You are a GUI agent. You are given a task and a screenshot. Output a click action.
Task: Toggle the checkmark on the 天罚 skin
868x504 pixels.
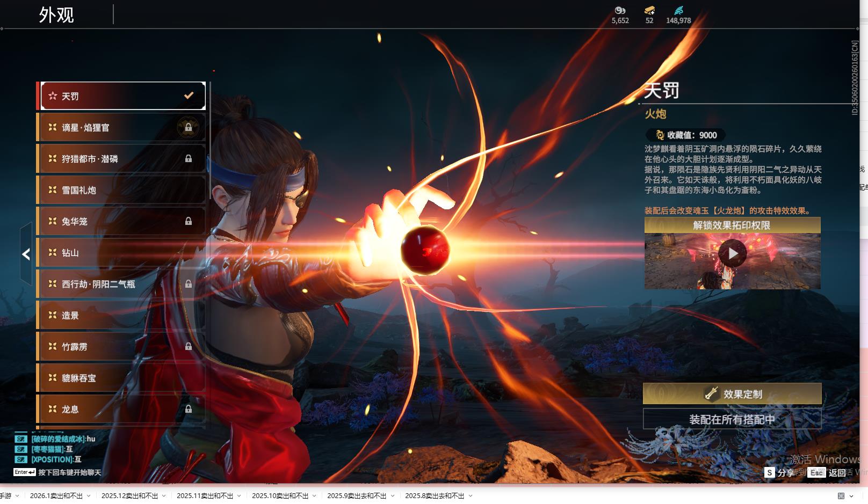click(189, 96)
